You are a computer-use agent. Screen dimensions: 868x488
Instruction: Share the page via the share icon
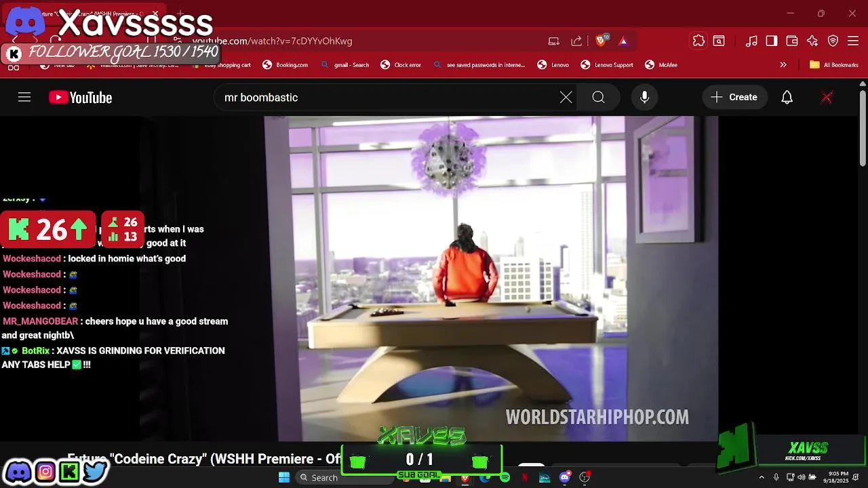(x=576, y=41)
